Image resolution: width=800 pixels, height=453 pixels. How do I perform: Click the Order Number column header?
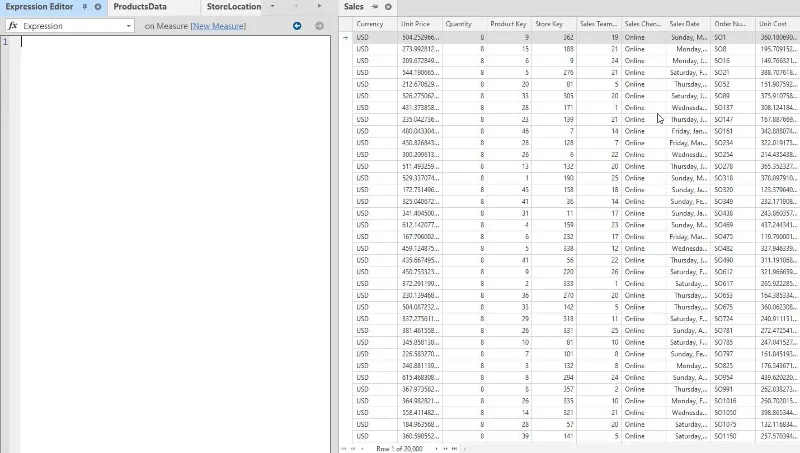point(733,24)
